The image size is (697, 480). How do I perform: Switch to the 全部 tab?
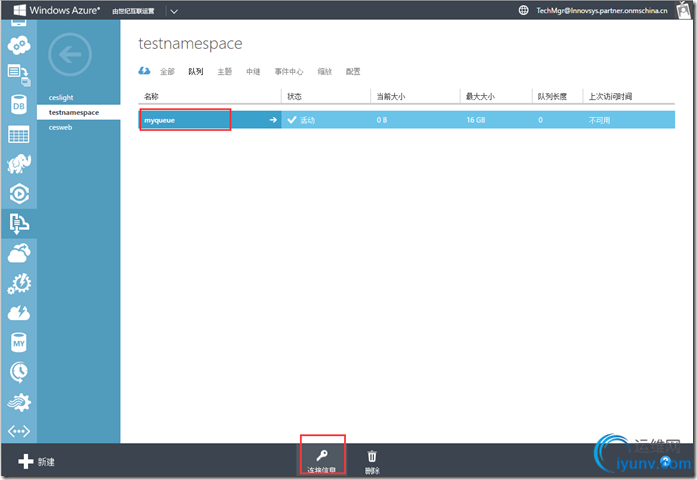(x=167, y=72)
